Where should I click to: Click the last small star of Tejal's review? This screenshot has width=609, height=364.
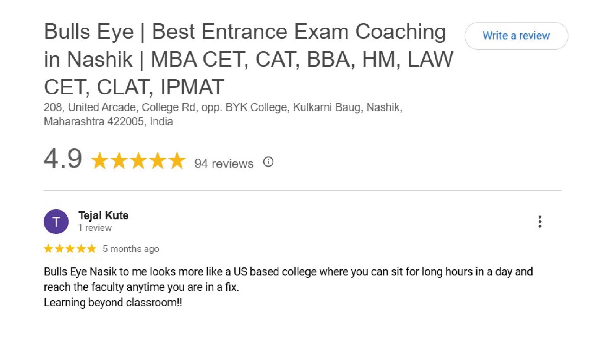(92, 249)
